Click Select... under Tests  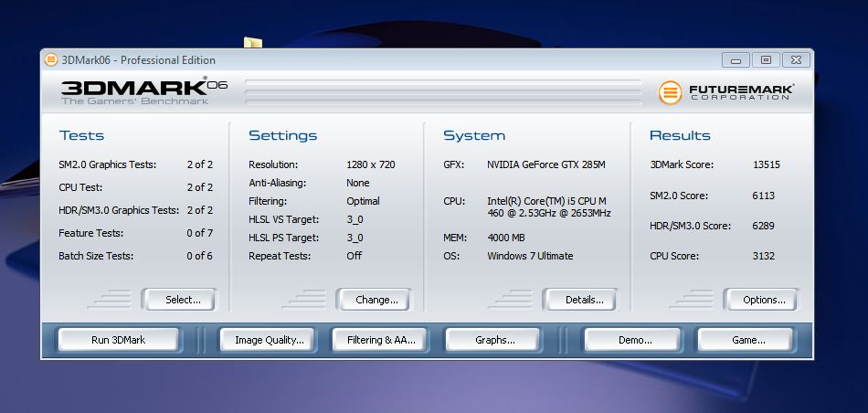(x=179, y=300)
